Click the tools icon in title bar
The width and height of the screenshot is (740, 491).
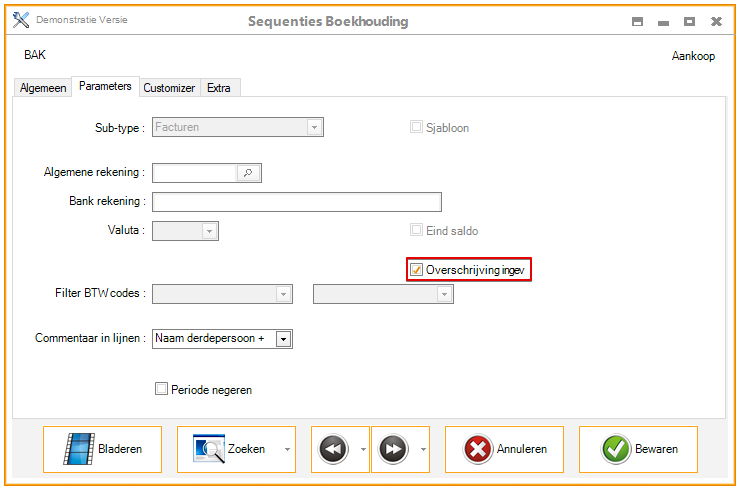[x=20, y=21]
